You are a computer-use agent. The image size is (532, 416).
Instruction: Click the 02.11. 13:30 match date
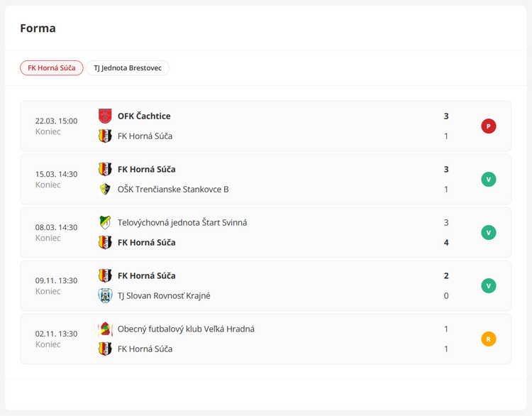[x=56, y=334]
